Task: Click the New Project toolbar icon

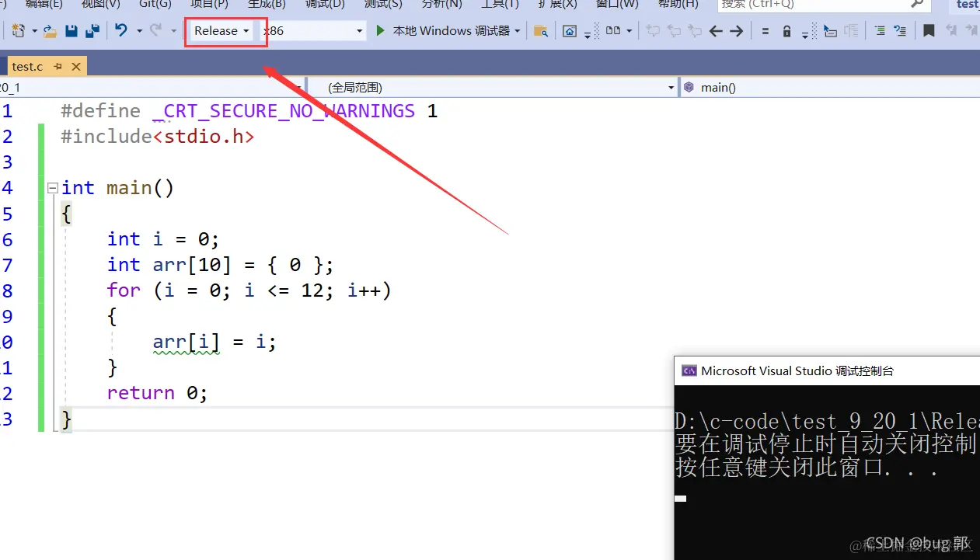Action: pyautogui.click(x=19, y=31)
